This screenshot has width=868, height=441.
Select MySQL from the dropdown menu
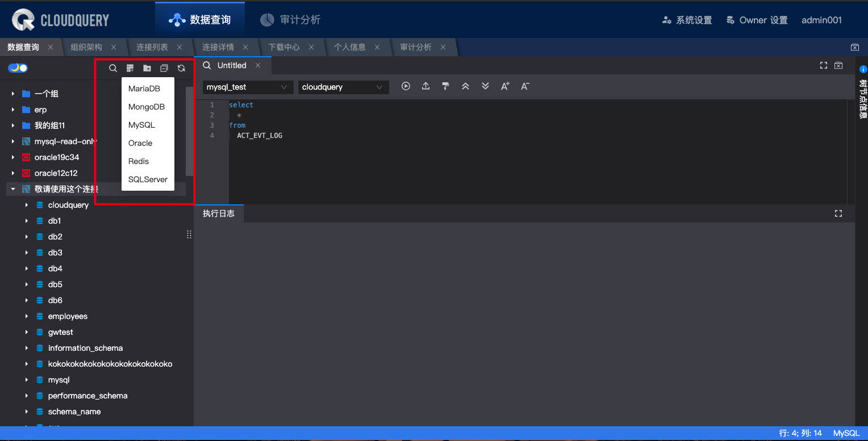point(148,125)
